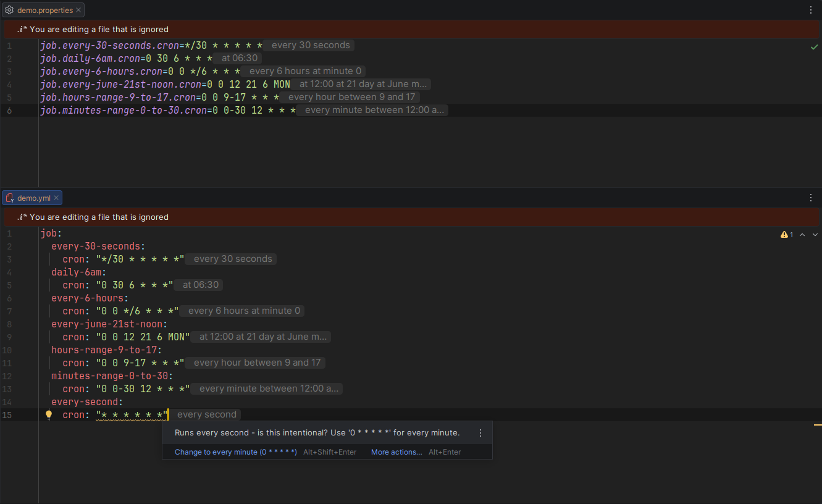This screenshot has height=504, width=822.
Task: Open the three-dot options in the inspection popup
Action: tap(480, 433)
